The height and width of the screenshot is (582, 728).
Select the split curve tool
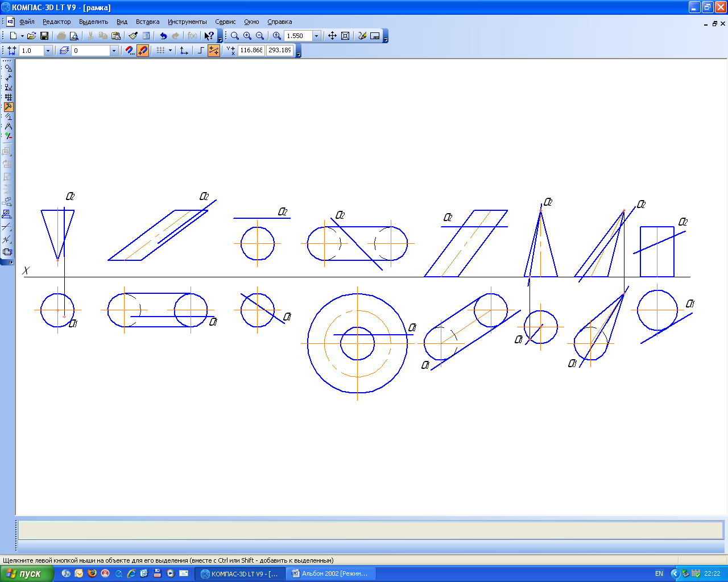pyautogui.click(x=7, y=239)
